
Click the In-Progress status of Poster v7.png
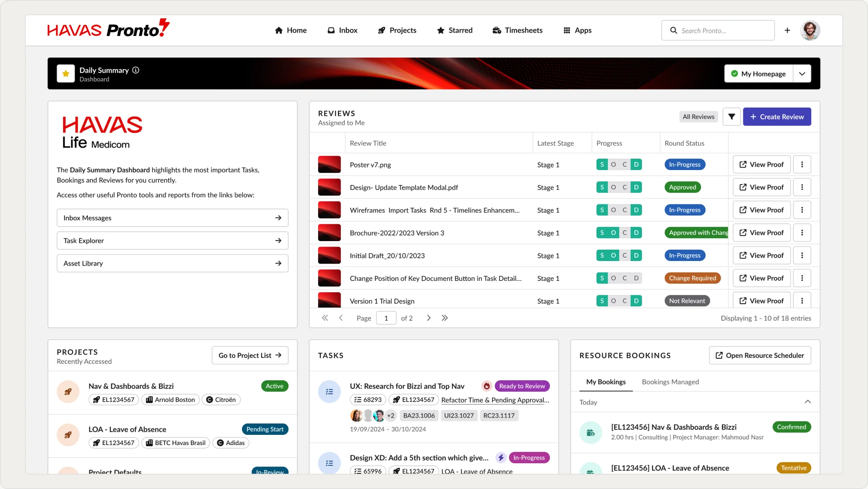pos(685,165)
